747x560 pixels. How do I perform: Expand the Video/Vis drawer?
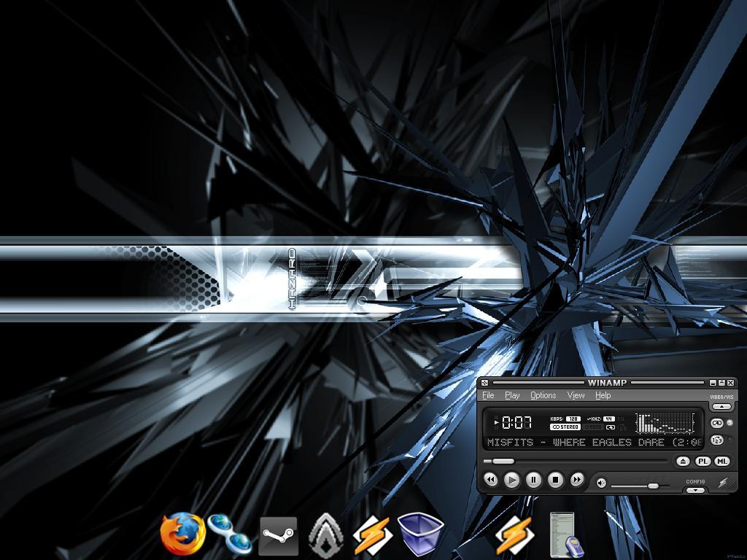point(721,406)
